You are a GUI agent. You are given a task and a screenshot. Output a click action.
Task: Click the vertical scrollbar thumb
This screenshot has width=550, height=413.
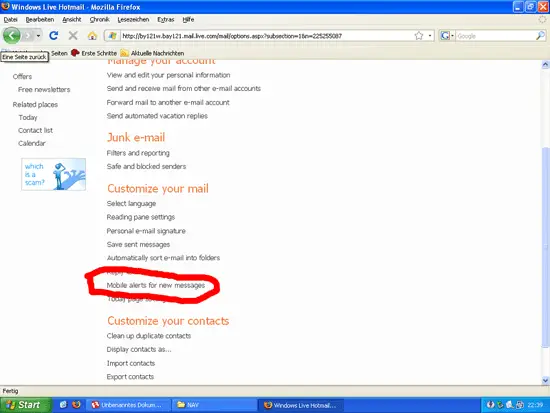coord(545,247)
